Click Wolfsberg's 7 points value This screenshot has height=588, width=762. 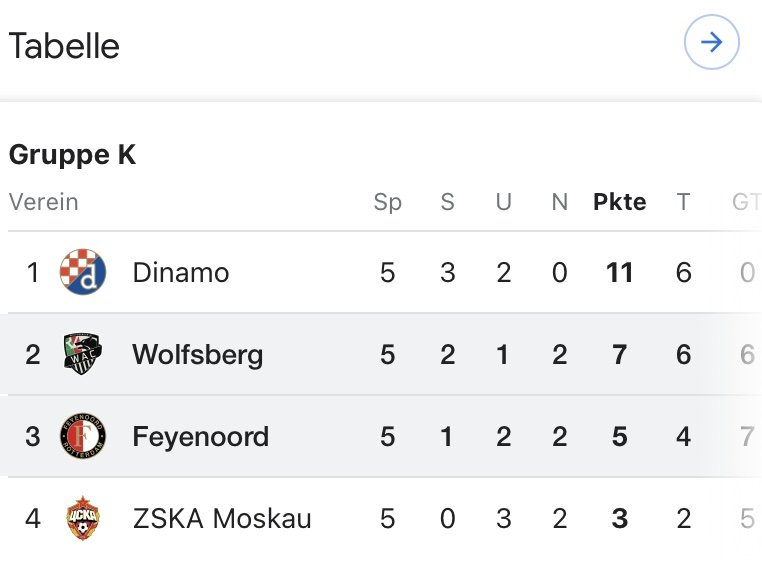pyautogui.click(x=620, y=354)
